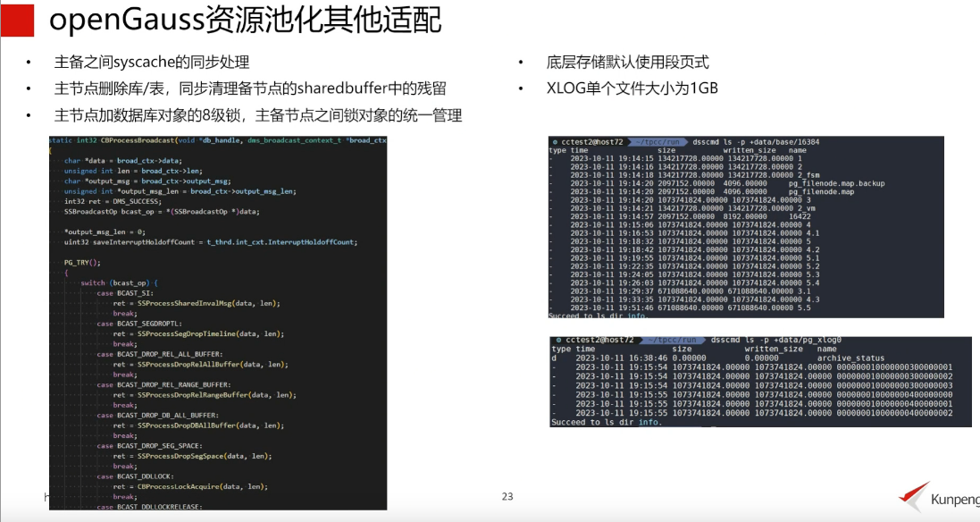The height and width of the screenshot is (522, 980).
Task: Click bullet "XLOG单个文件大小为1GB"
Action: (632, 88)
